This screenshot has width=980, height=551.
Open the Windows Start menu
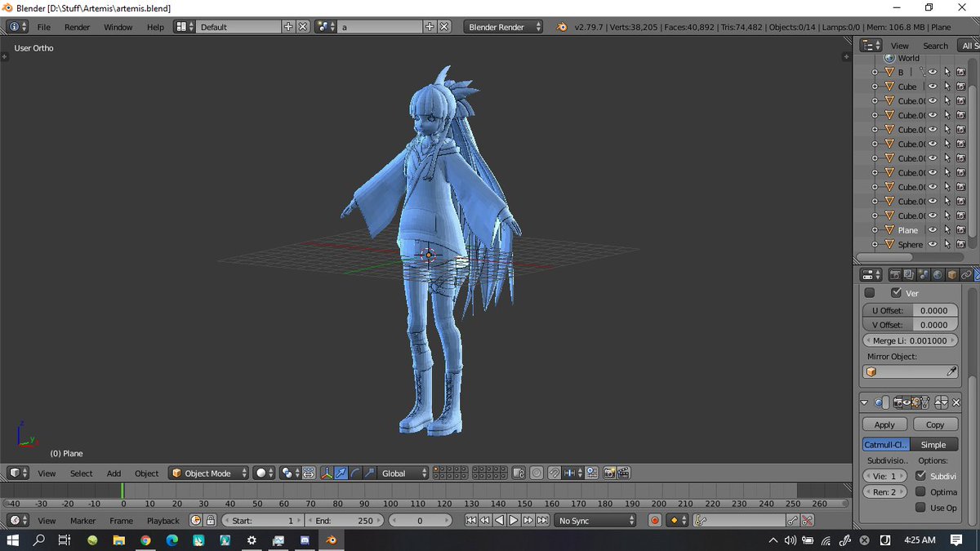pos(12,540)
